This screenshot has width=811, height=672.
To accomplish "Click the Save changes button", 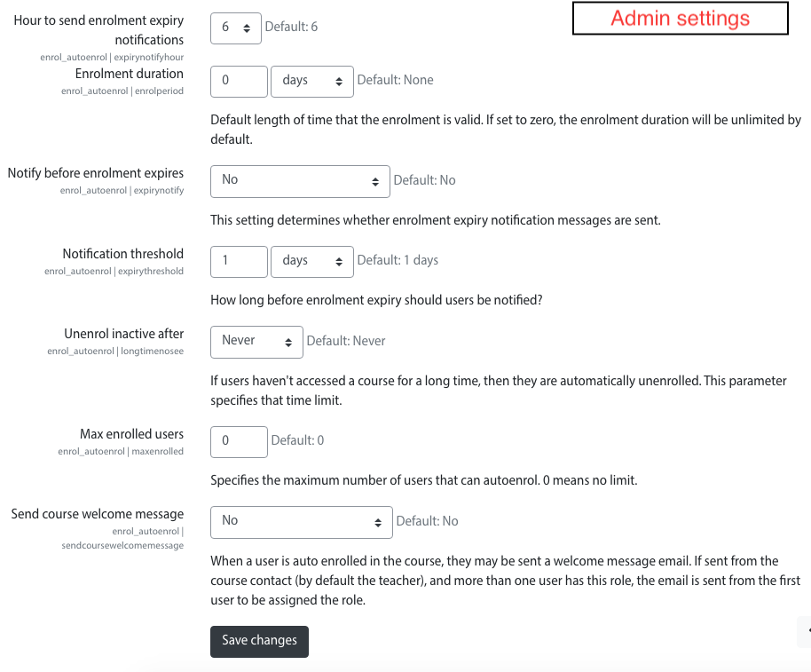I will pyautogui.click(x=259, y=642).
